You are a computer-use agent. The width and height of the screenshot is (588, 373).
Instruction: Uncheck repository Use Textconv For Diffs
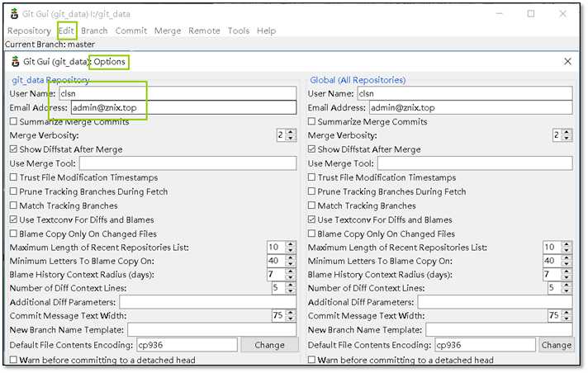click(13, 220)
